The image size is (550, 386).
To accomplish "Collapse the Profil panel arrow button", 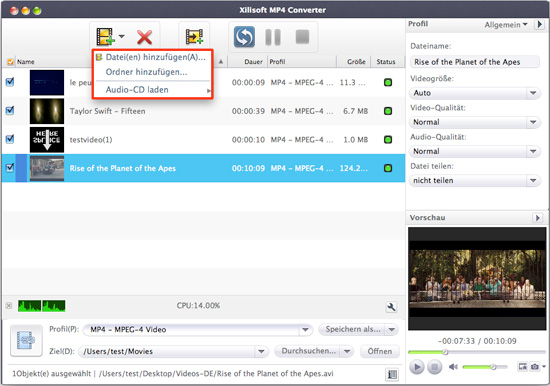I will (539, 25).
